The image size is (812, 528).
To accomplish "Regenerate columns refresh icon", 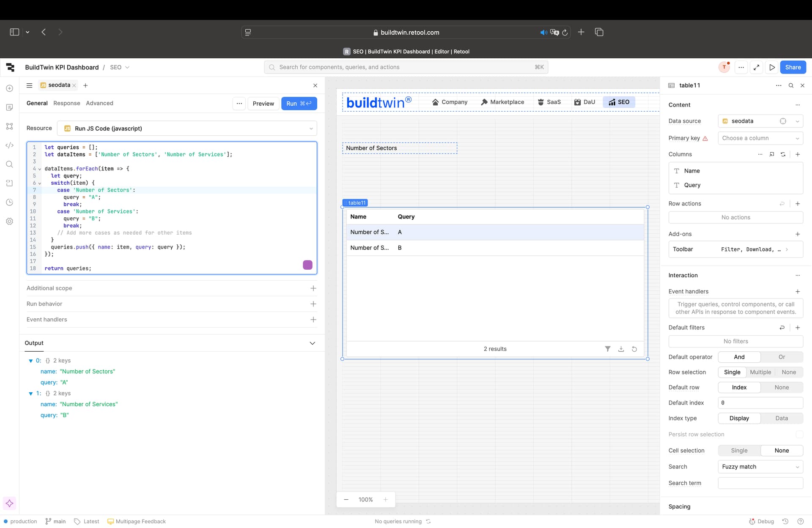I will click(x=783, y=154).
